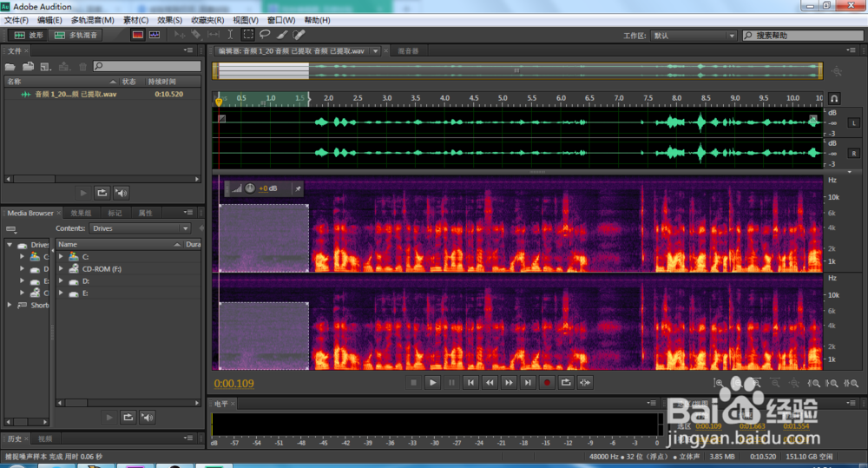Expand the C: drive in Name list
Image resolution: width=868 pixels, height=468 pixels.
click(x=62, y=256)
